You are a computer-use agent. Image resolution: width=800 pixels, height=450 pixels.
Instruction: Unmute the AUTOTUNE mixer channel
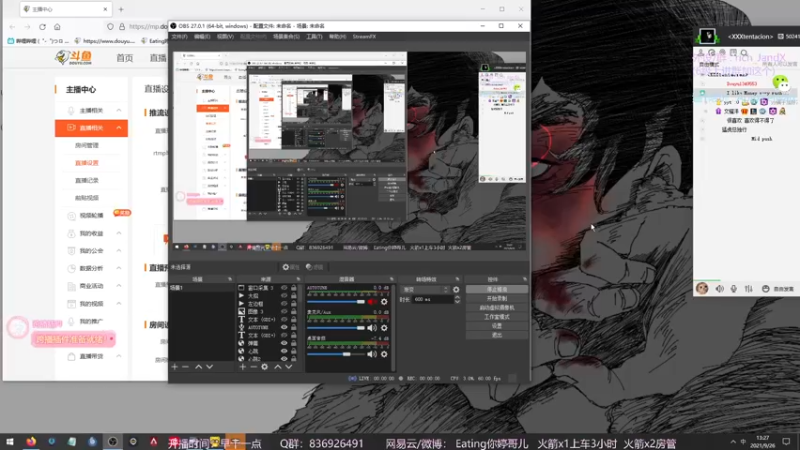[x=372, y=302]
